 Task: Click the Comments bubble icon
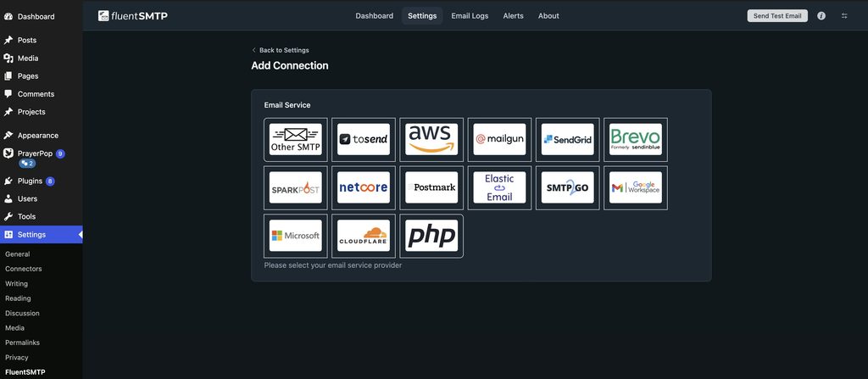8,94
